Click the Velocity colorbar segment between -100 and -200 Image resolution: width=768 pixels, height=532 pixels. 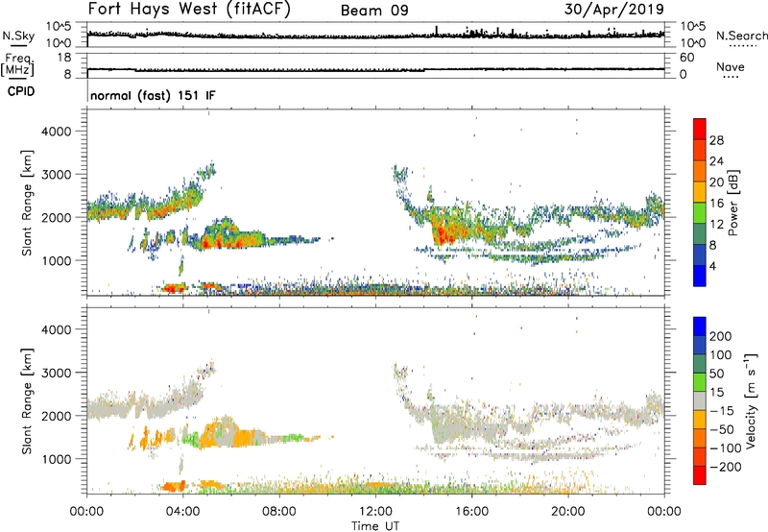[x=700, y=456]
